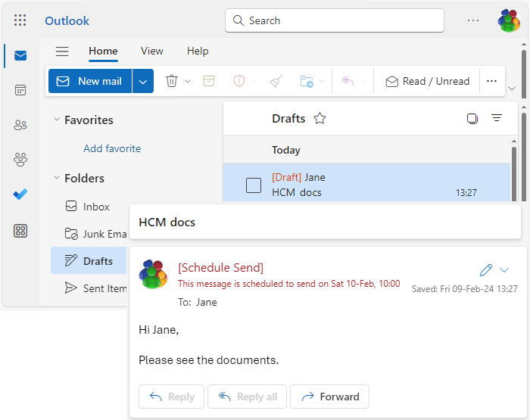Click the Sweep broom icon
Image resolution: width=530 pixels, height=420 pixels.
(x=276, y=81)
